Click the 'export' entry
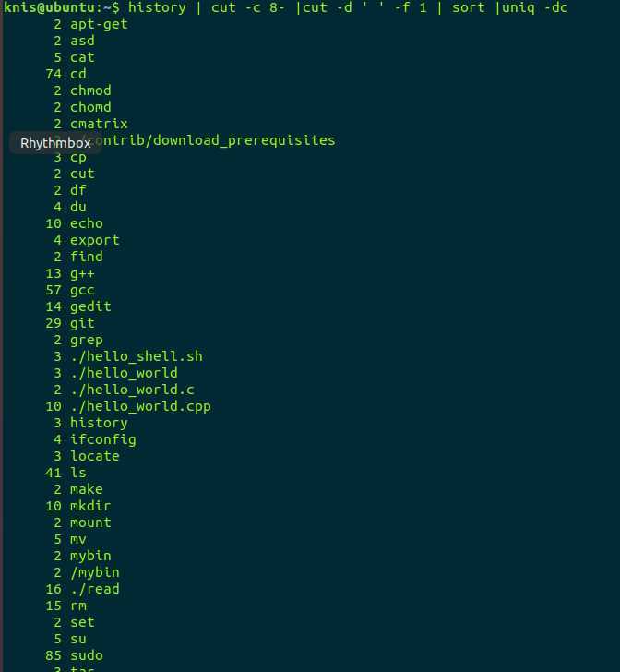This screenshot has height=672, width=620. (95, 240)
